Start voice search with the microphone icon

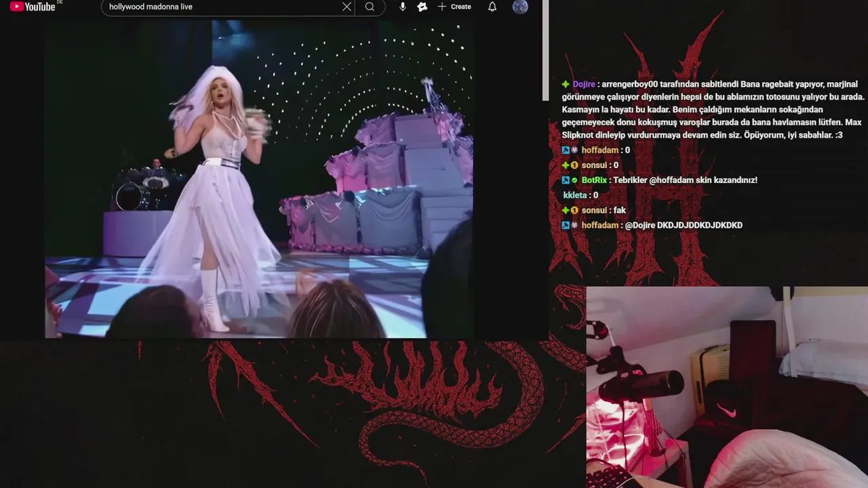(403, 7)
